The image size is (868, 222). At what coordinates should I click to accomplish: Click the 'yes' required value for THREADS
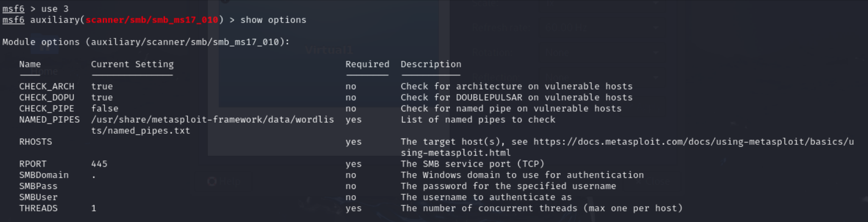[354, 208]
